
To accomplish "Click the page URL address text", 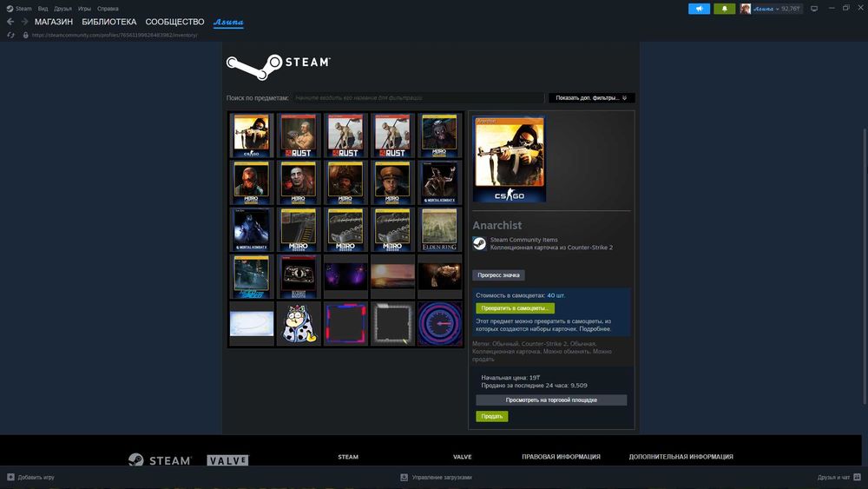I will coord(114,35).
